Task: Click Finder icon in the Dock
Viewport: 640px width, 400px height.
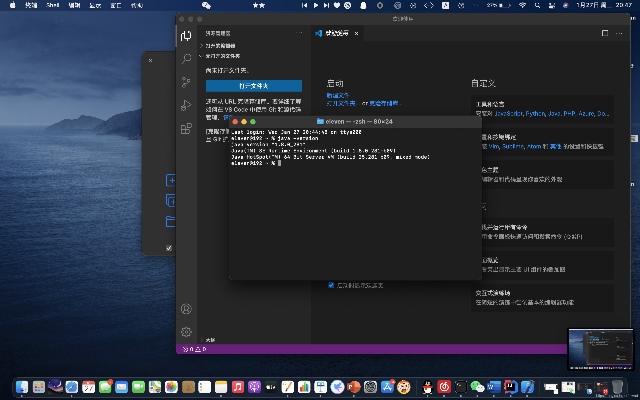Action: (x=22, y=386)
